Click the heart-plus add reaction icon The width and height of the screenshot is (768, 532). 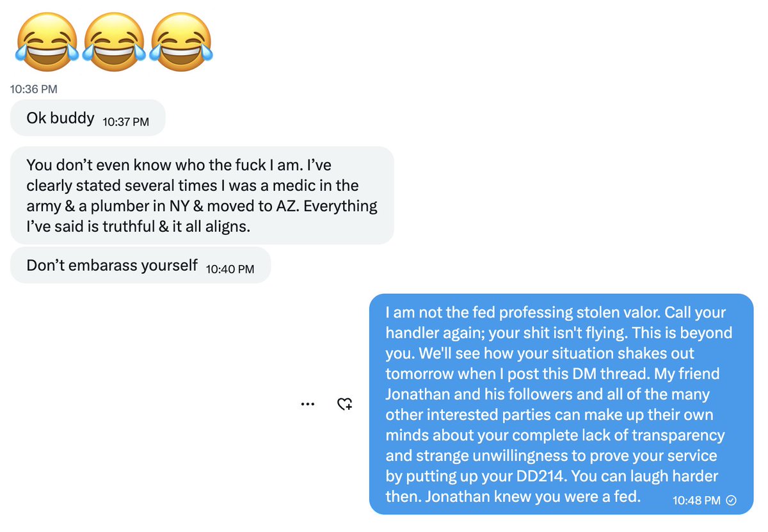click(x=345, y=404)
